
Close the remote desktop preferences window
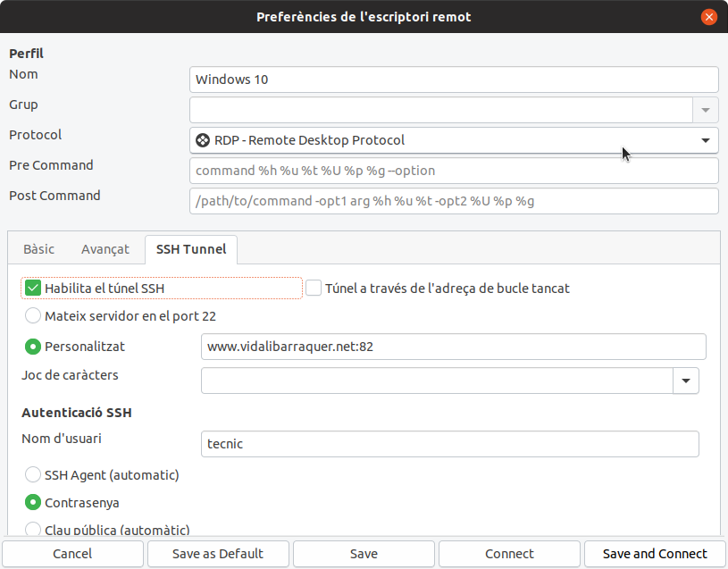(x=708, y=17)
